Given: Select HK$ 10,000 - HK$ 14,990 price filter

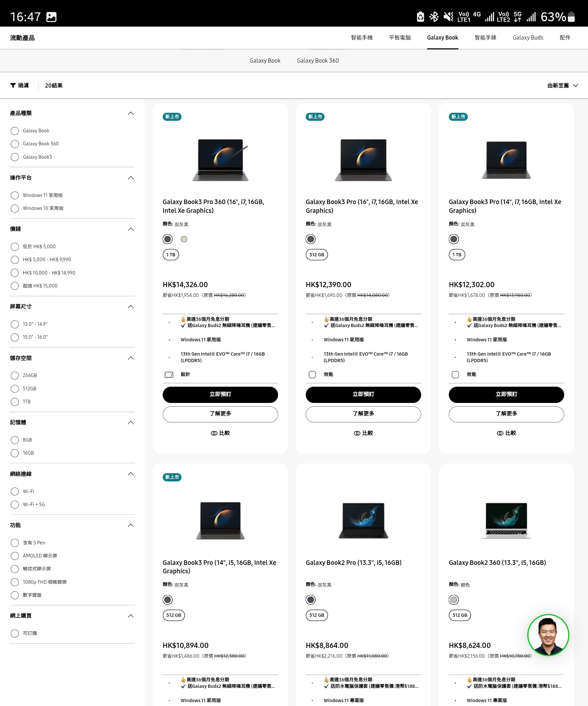Looking at the screenshot, I should click(x=15, y=273).
